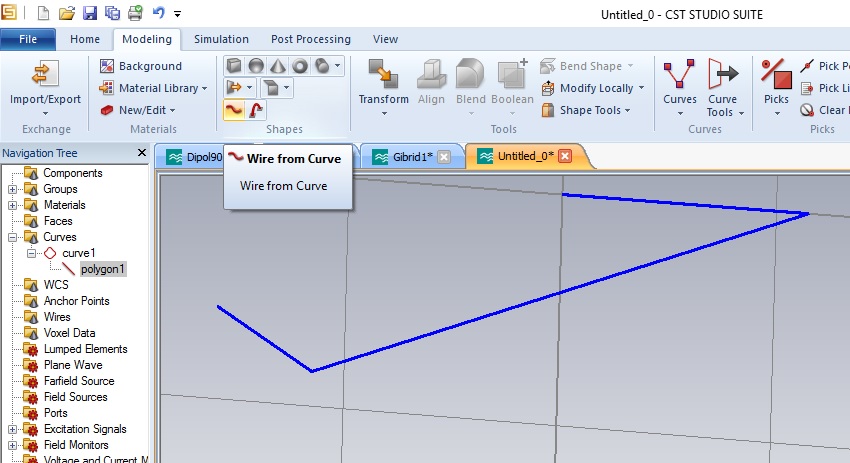
Task: Click the Clear Picks icon at ribbon edge
Action: pyautogui.click(x=808, y=110)
